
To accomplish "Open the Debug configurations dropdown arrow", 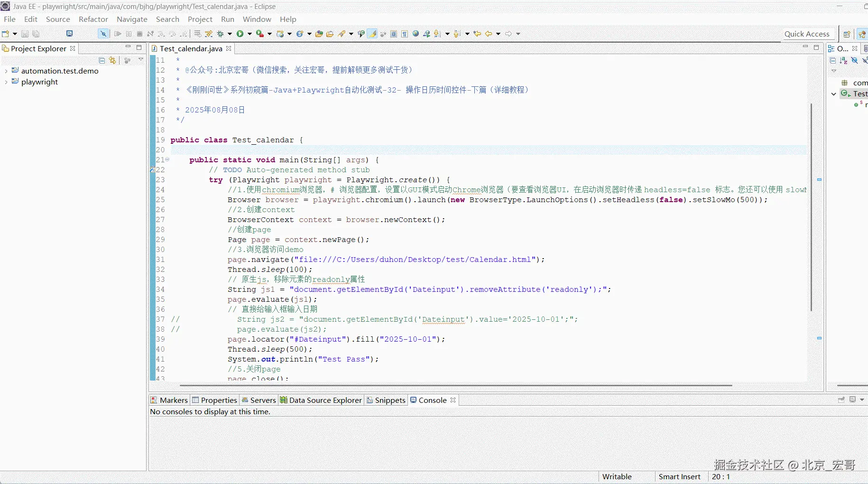I will click(x=230, y=34).
